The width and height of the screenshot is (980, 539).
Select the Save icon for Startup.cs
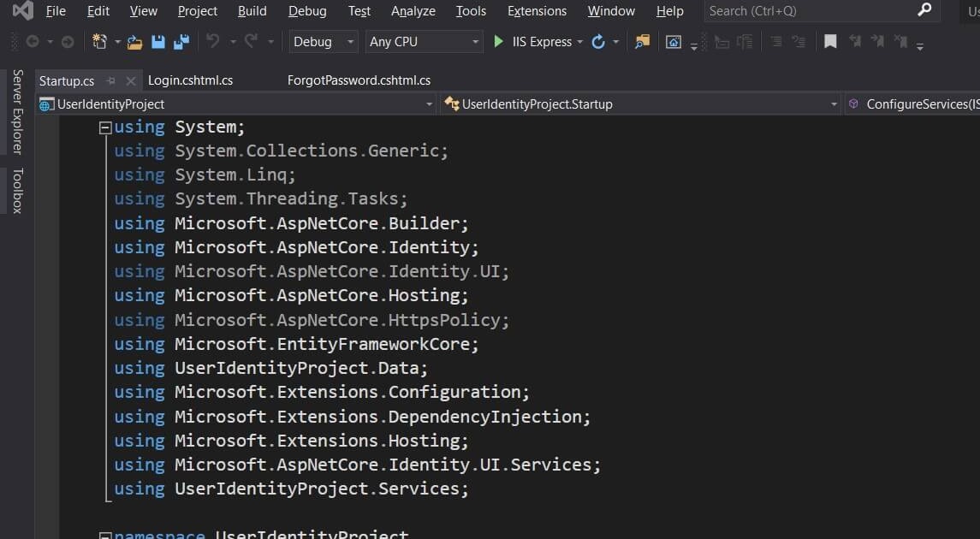(157, 41)
